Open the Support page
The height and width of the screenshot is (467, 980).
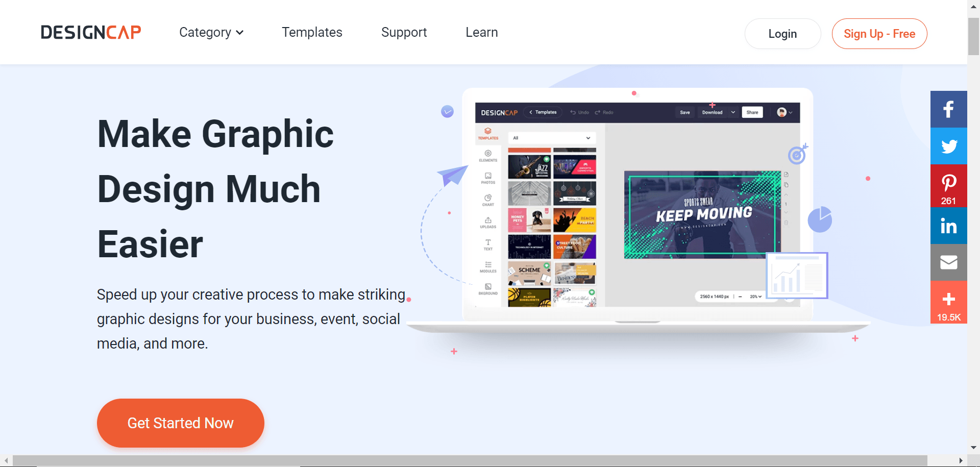tap(404, 33)
